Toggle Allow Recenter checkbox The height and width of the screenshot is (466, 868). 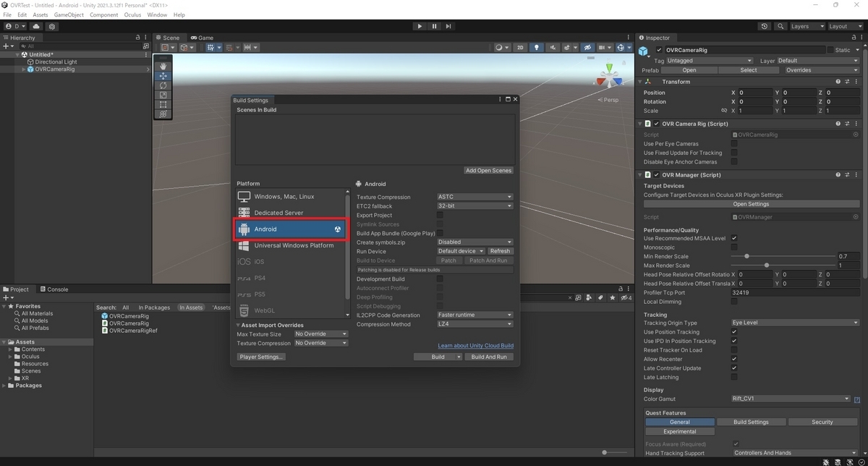click(x=734, y=359)
